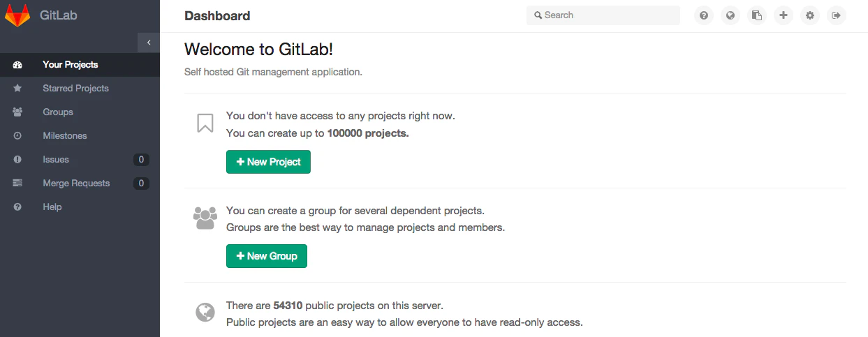Image resolution: width=868 pixels, height=337 pixels.
Task: Click the bookmark icon beside the projects message
Action: coord(205,123)
